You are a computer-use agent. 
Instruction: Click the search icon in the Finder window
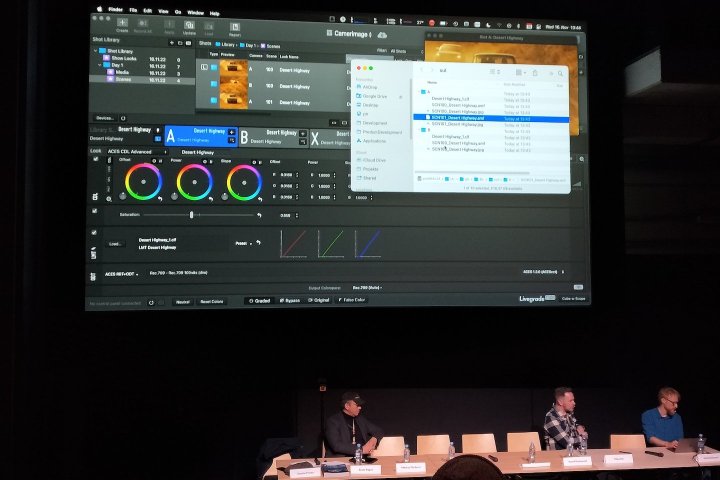click(560, 73)
